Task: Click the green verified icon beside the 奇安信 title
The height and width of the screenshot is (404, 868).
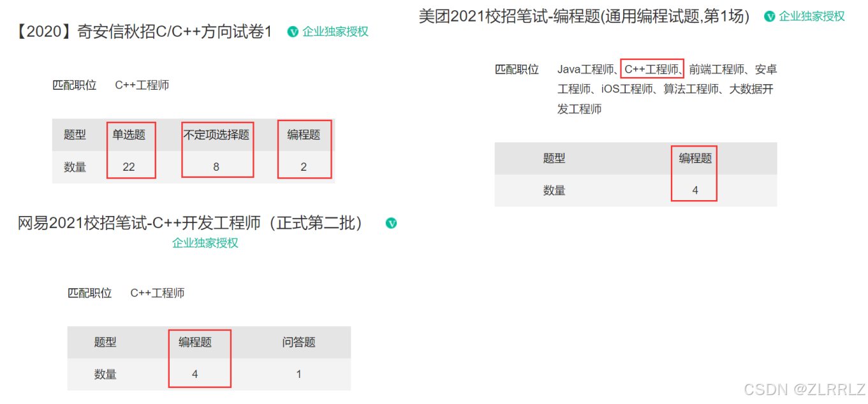Action: pos(293,31)
